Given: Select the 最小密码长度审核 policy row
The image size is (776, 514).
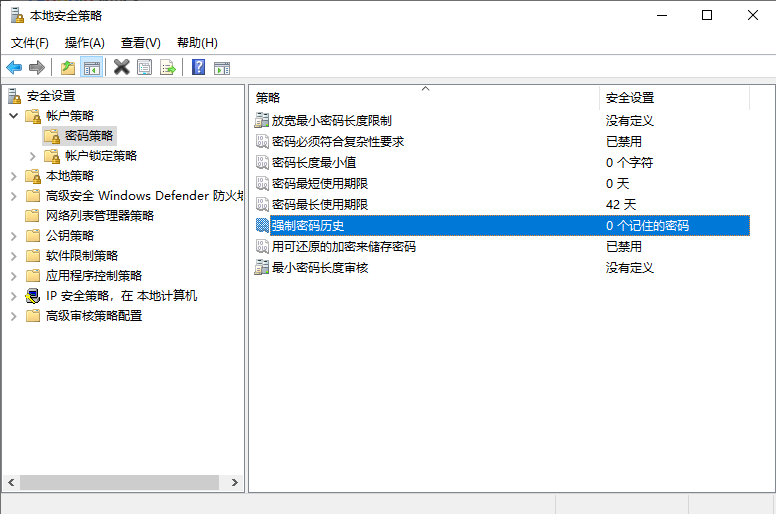Looking at the screenshot, I should 502,268.
